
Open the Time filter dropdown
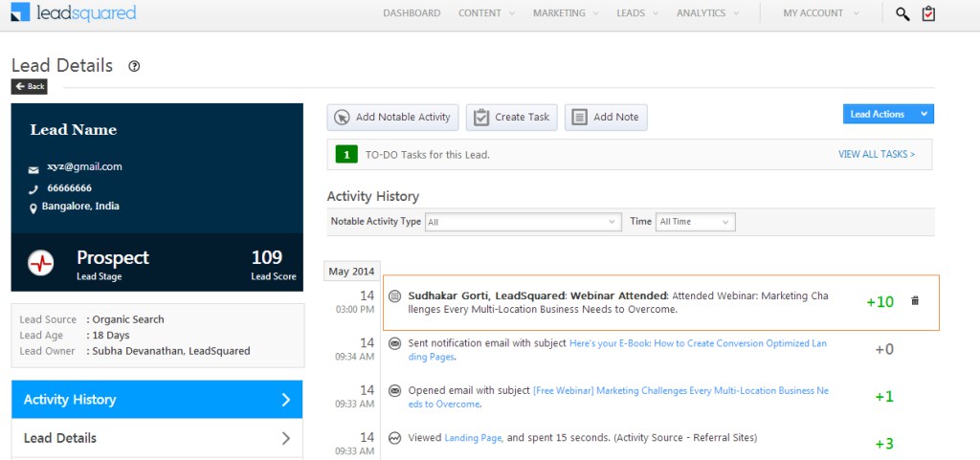[x=695, y=222]
